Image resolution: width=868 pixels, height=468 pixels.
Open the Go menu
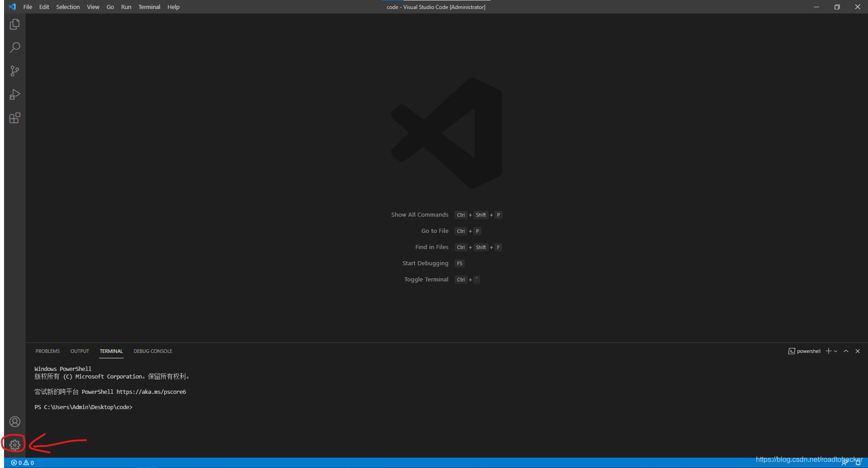coord(110,7)
